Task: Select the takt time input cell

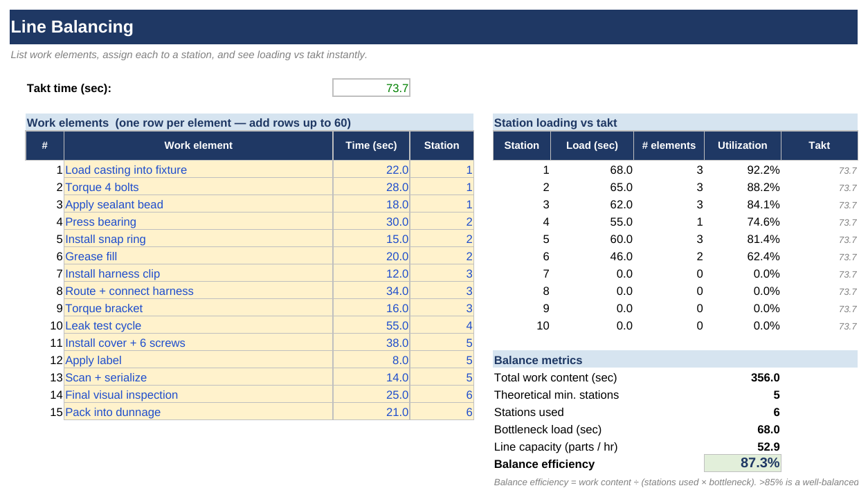Action: click(371, 88)
